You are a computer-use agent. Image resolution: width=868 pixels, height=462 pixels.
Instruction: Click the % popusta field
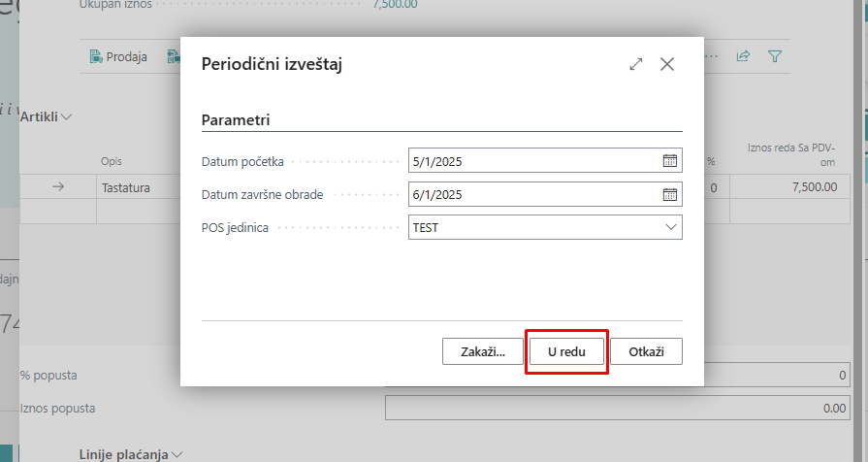776,375
